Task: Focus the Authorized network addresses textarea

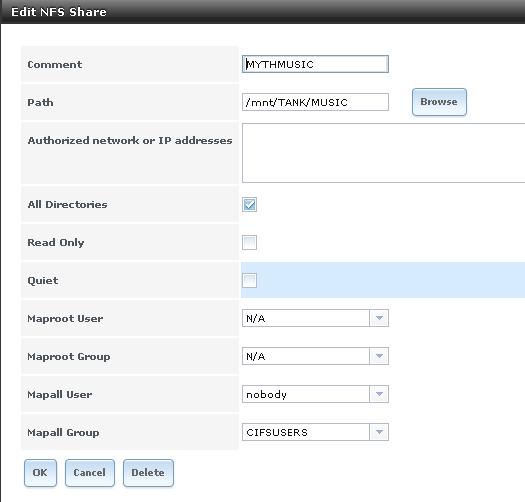Action: coord(383,153)
